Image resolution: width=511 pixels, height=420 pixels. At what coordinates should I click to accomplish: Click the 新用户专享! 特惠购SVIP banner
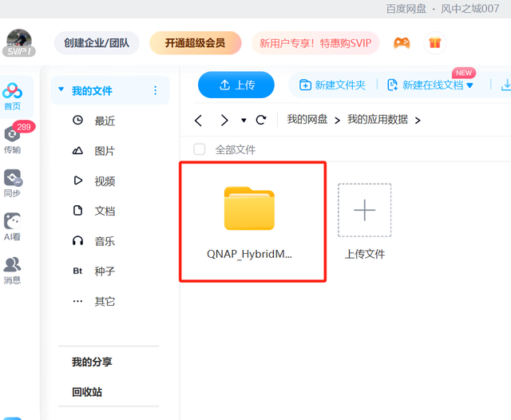[x=315, y=42]
